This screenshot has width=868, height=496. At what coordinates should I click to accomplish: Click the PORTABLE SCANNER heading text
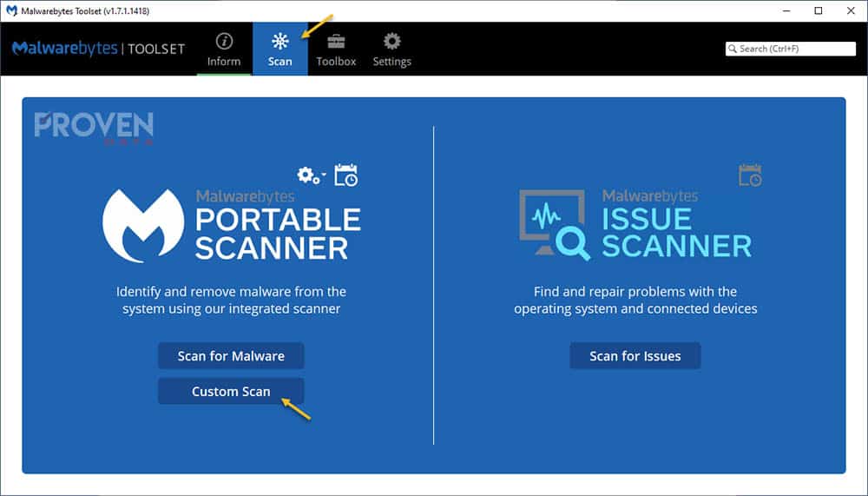(x=278, y=234)
